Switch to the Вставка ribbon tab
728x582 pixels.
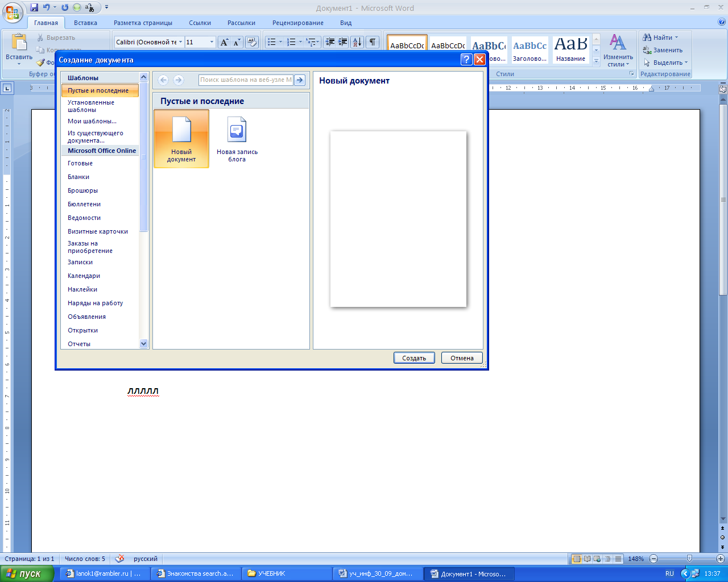tap(85, 23)
